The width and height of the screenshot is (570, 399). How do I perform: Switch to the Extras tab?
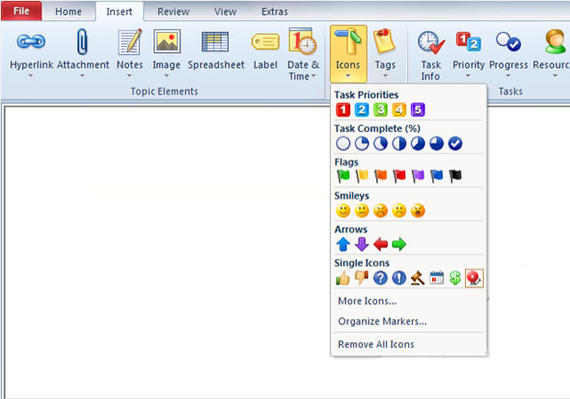274,12
